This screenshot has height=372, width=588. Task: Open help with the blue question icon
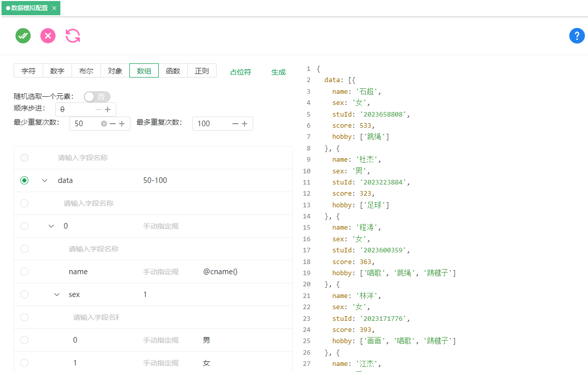(577, 36)
